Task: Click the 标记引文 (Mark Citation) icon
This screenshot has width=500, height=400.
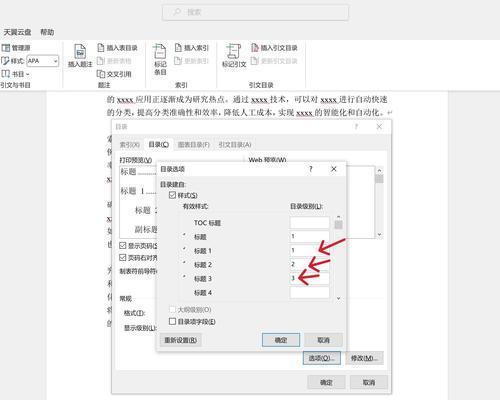Action: pyautogui.click(x=233, y=52)
